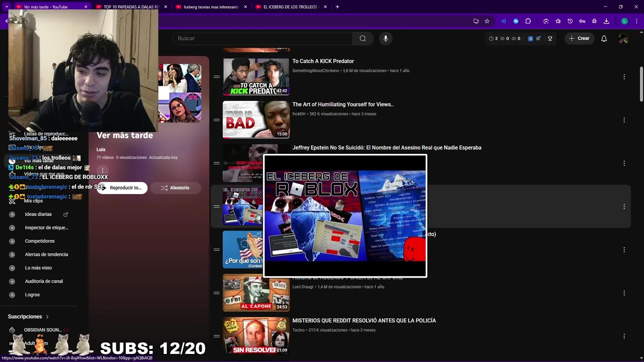The image size is (644, 362).
Task: Open more options for To Catch A KICK Predator
Action: (624, 77)
